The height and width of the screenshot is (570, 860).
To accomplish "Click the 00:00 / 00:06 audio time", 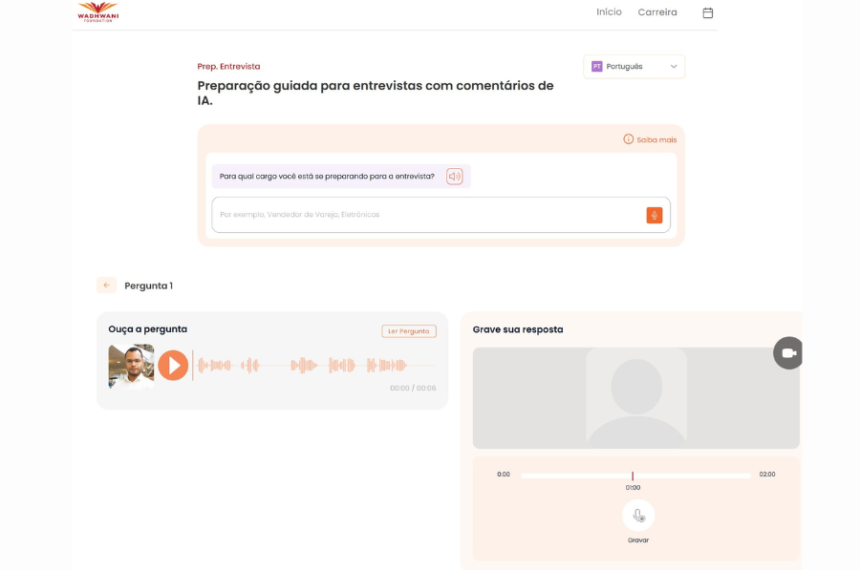I will (x=413, y=388).
